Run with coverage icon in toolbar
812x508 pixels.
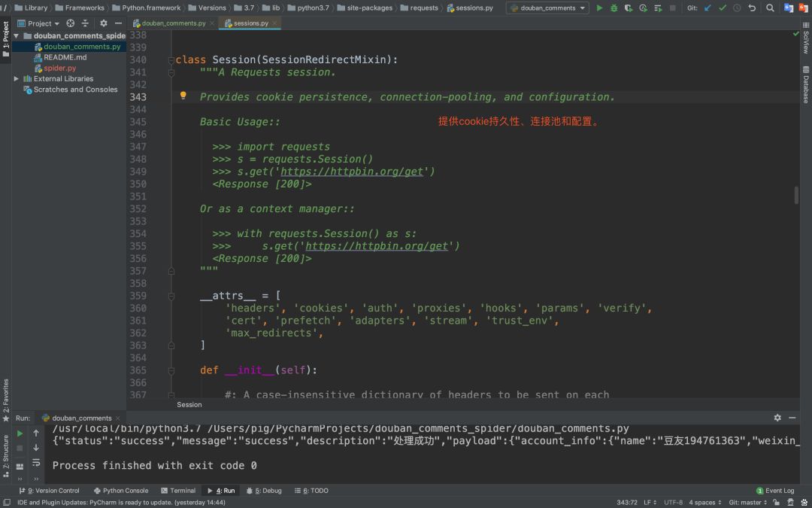tap(629, 8)
